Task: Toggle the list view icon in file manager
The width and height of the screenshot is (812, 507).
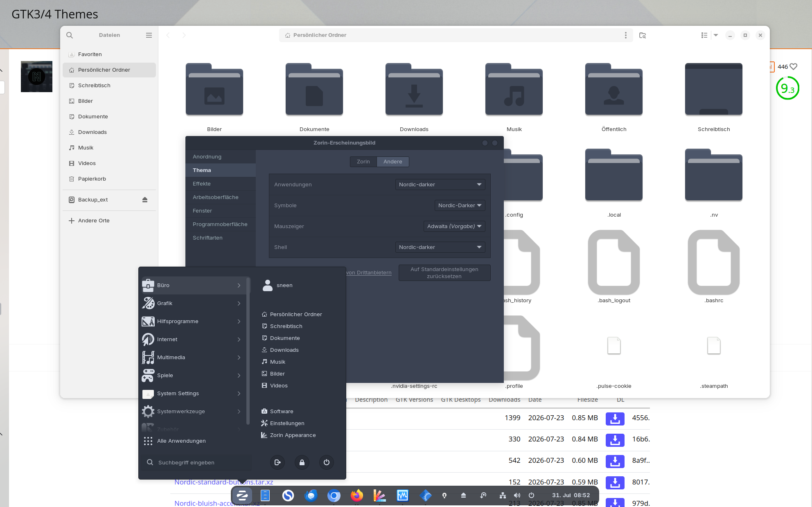Action: coord(704,35)
